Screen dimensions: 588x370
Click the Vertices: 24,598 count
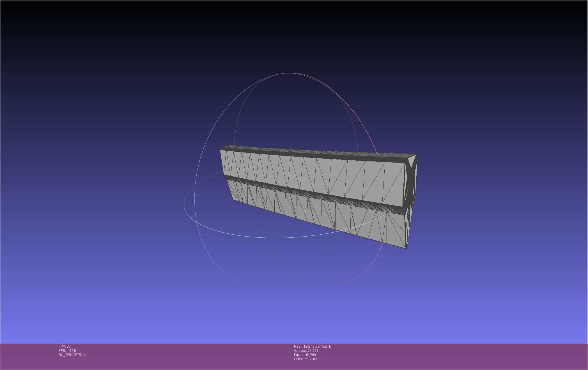306,351
